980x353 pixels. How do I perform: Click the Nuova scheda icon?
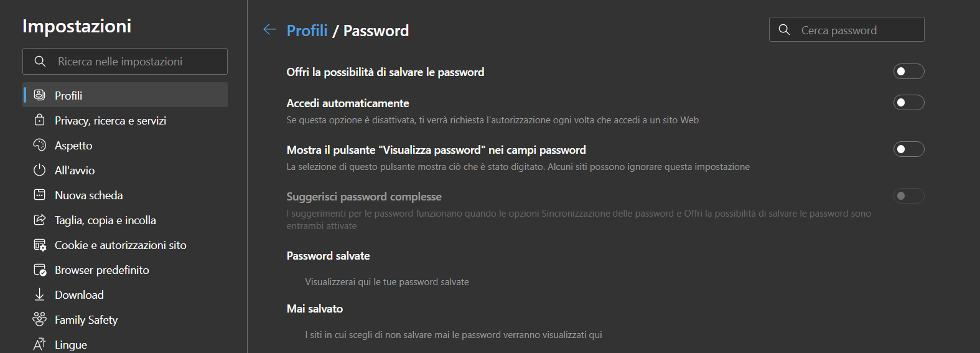(40, 195)
